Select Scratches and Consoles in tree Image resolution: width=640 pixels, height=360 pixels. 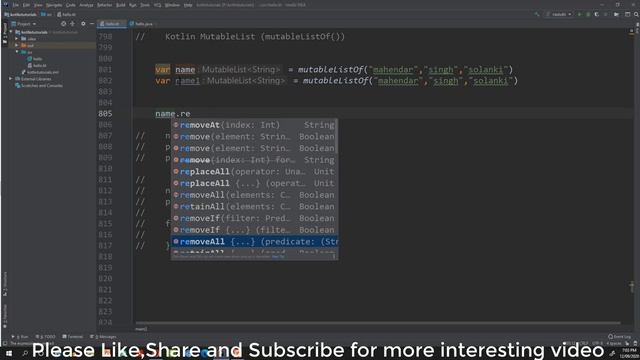tap(39, 86)
